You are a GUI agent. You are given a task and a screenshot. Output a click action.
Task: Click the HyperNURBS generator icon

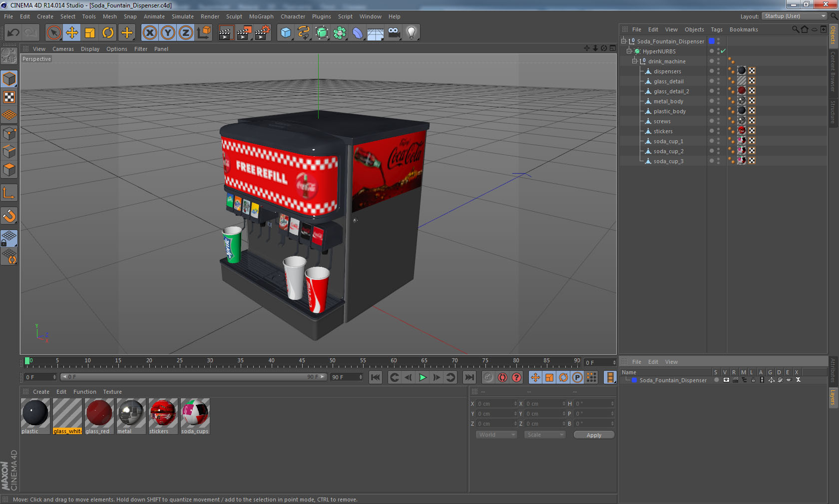tap(322, 33)
